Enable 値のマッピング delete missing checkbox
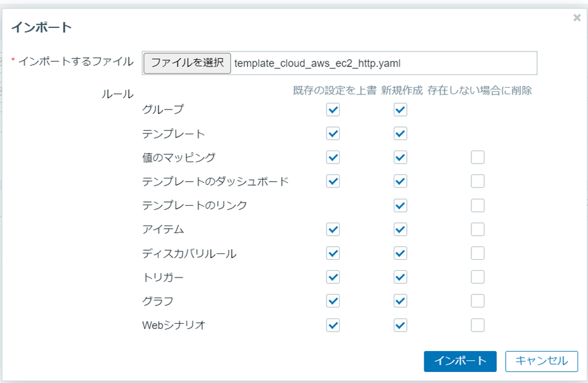The height and width of the screenshot is (383, 588). (478, 157)
